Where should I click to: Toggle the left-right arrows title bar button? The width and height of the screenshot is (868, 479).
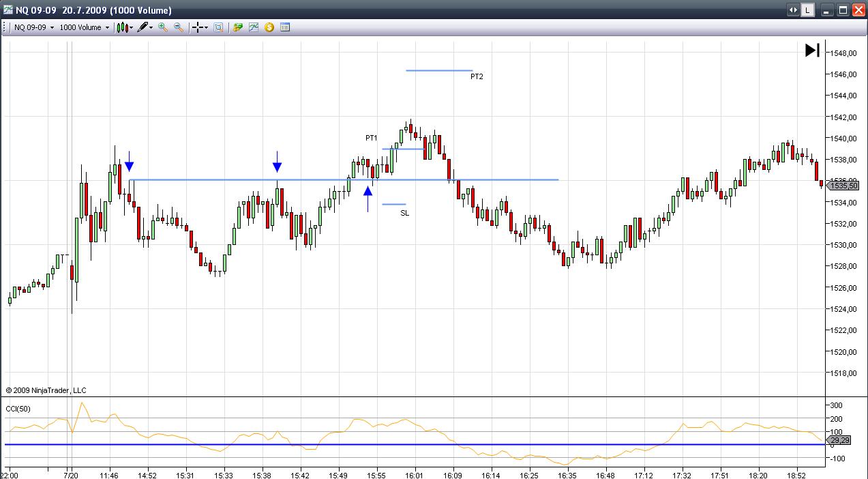pos(793,10)
